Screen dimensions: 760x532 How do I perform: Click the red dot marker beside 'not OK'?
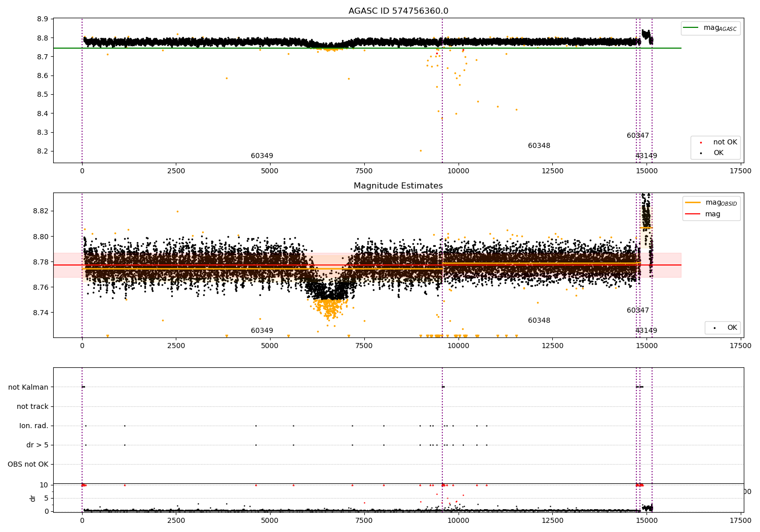coord(701,143)
